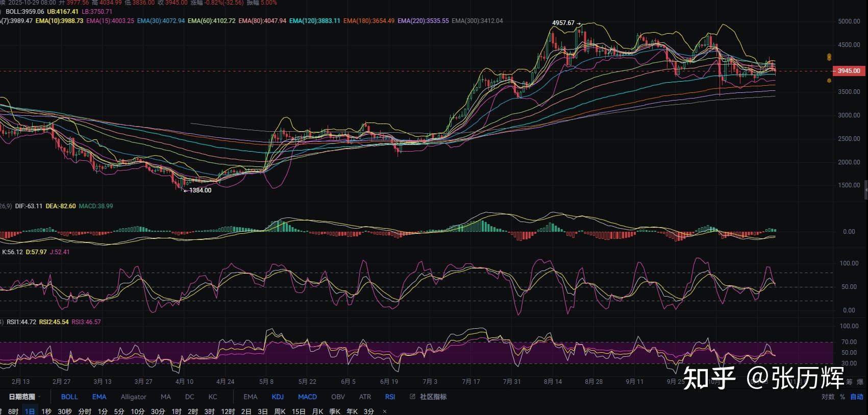The image size is (868, 415).
Task: Toggle the BOLL main chart indicator
Action: click(x=69, y=397)
